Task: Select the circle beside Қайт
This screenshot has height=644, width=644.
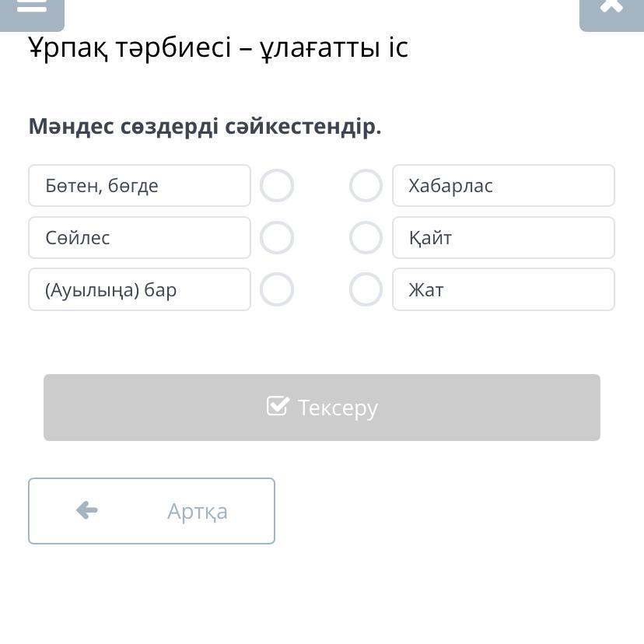Action: tap(366, 238)
